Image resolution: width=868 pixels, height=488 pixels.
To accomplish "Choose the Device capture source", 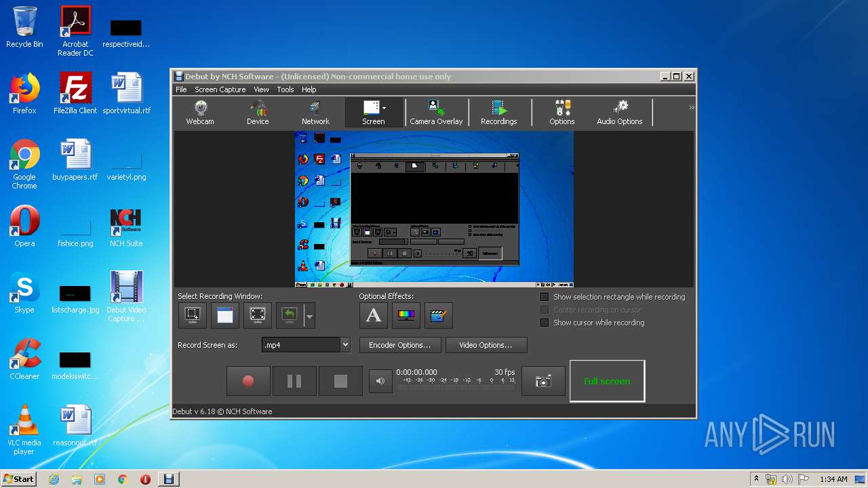I will point(258,113).
